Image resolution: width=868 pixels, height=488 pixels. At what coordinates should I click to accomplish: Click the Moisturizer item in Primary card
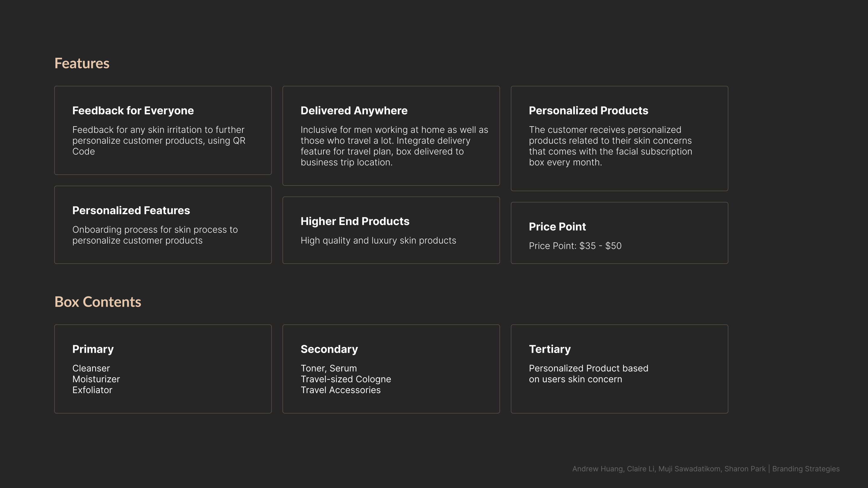pyautogui.click(x=96, y=379)
